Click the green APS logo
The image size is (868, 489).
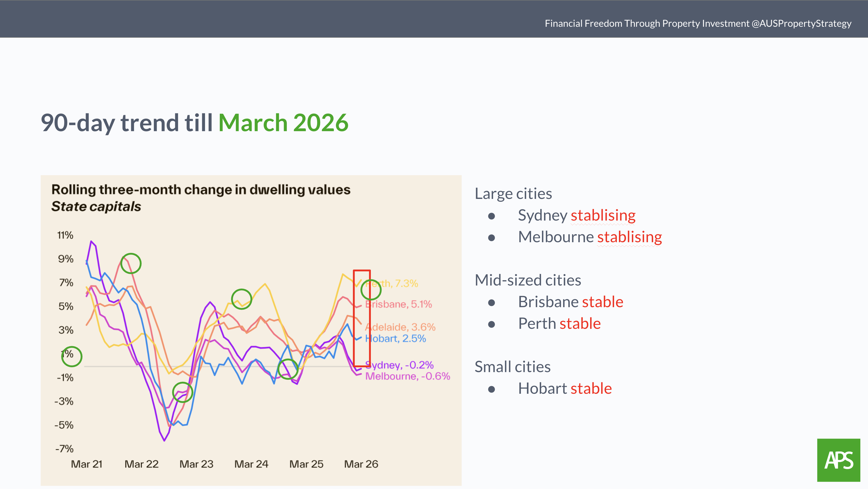point(838,460)
